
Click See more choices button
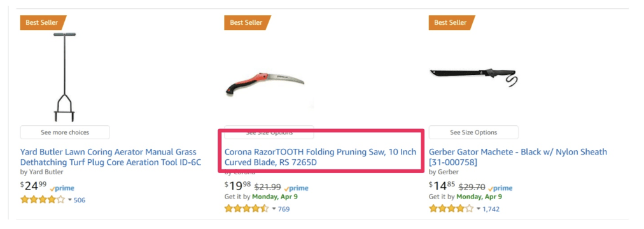point(65,132)
